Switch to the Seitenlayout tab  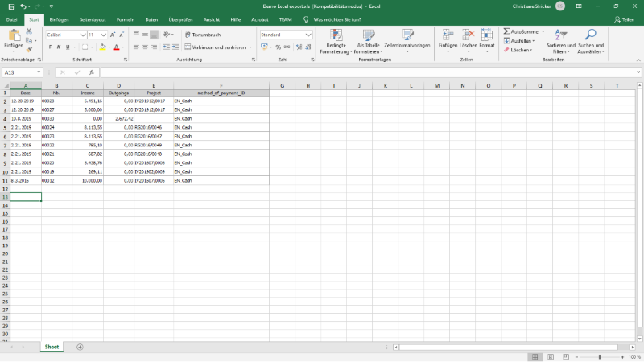tap(93, 19)
